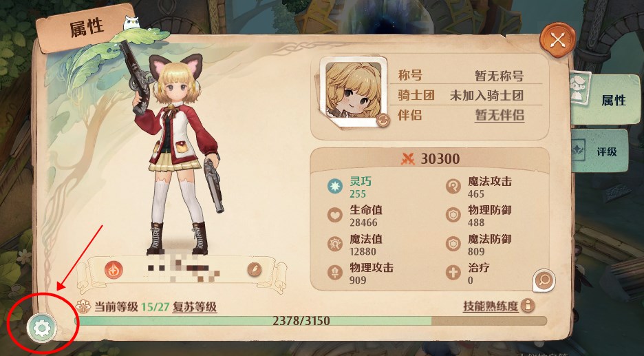This screenshot has width=644, height=356.
Task: Open the 技能熟练度 link
Action: pyautogui.click(x=491, y=306)
